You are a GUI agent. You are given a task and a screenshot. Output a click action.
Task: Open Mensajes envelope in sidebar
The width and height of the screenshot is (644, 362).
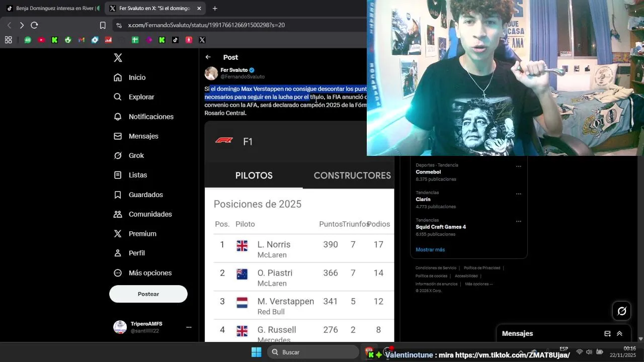[x=136, y=136]
